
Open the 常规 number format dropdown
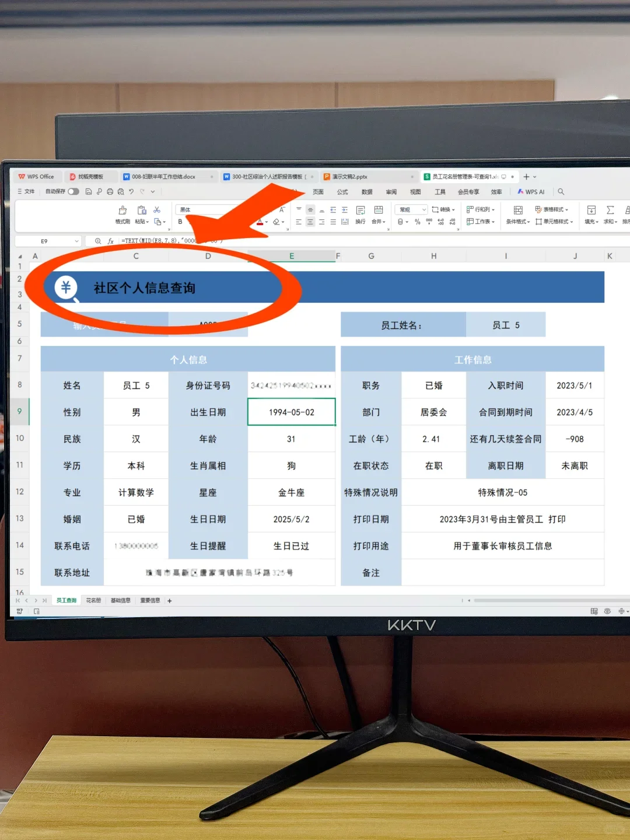coord(411,209)
